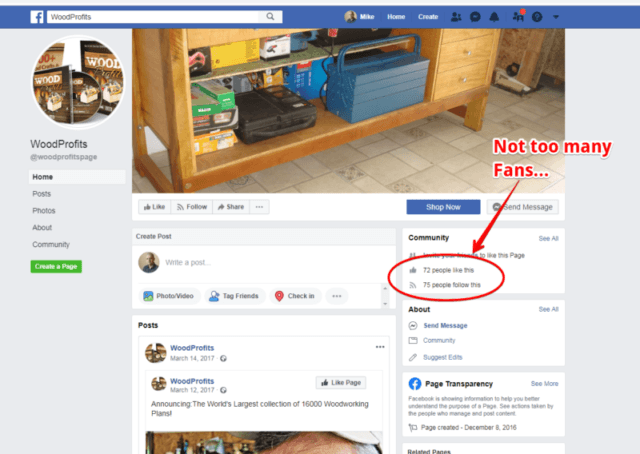Screen dimensions: 640x454
Task: Open Mike's profile link
Action: tap(367, 17)
